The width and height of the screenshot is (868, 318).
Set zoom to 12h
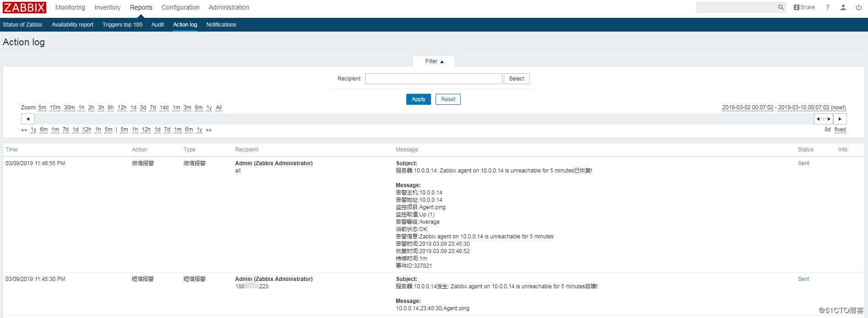tap(122, 108)
